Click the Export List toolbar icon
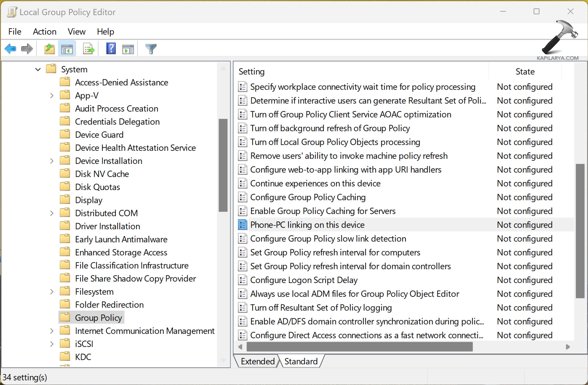This screenshot has width=588, height=385. click(89, 49)
